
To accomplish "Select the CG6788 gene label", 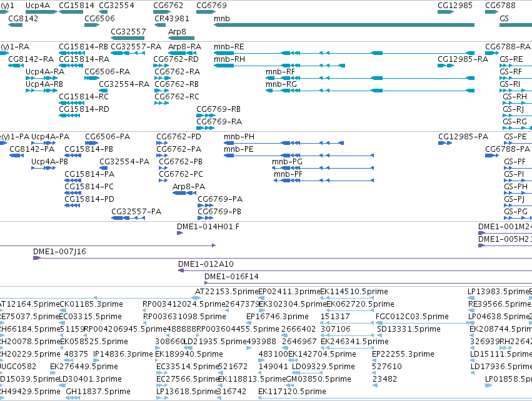I will pyautogui.click(x=500, y=6).
